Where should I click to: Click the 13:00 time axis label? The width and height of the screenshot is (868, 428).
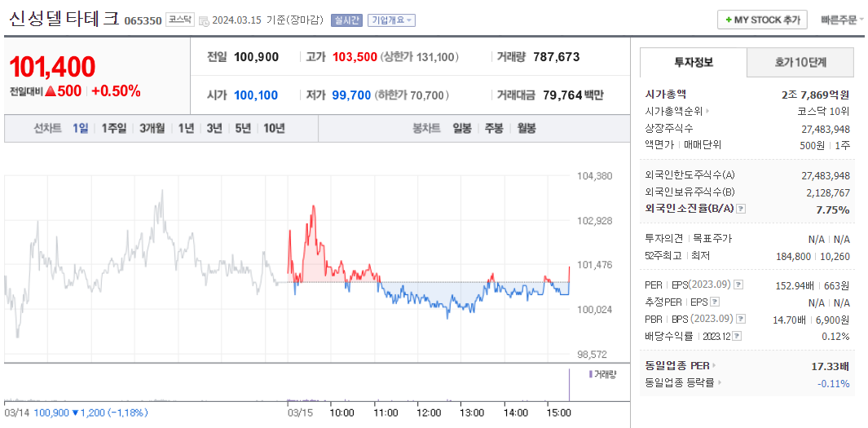pos(472,413)
